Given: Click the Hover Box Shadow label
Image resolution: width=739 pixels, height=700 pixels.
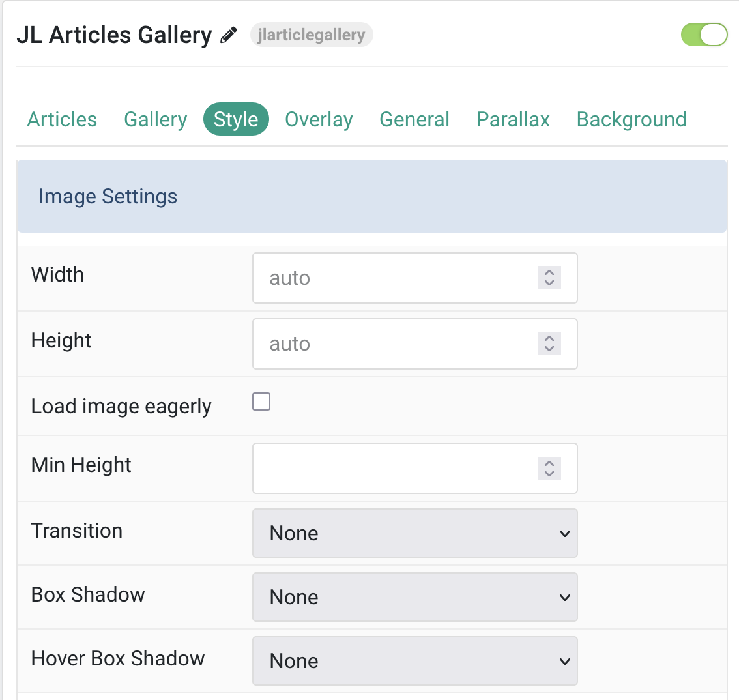Looking at the screenshot, I should (x=118, y=658).
